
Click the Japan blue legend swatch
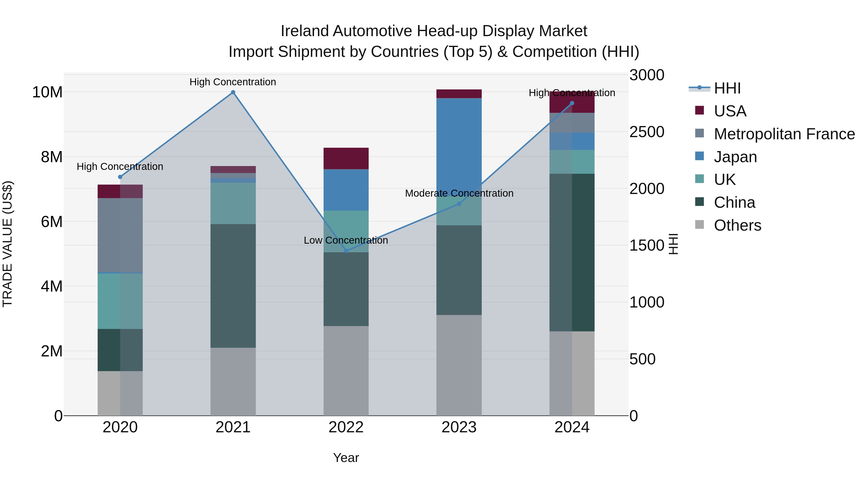(x=699, y=156)
